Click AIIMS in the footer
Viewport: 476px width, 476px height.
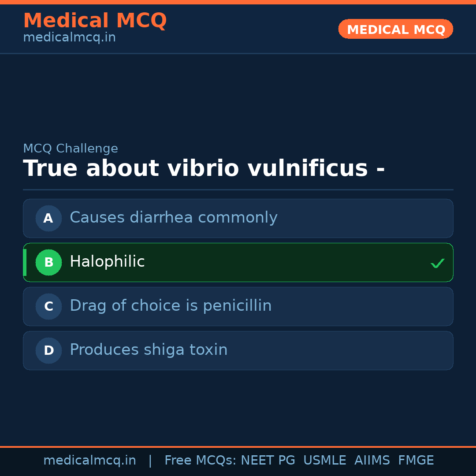pos(372,461)
